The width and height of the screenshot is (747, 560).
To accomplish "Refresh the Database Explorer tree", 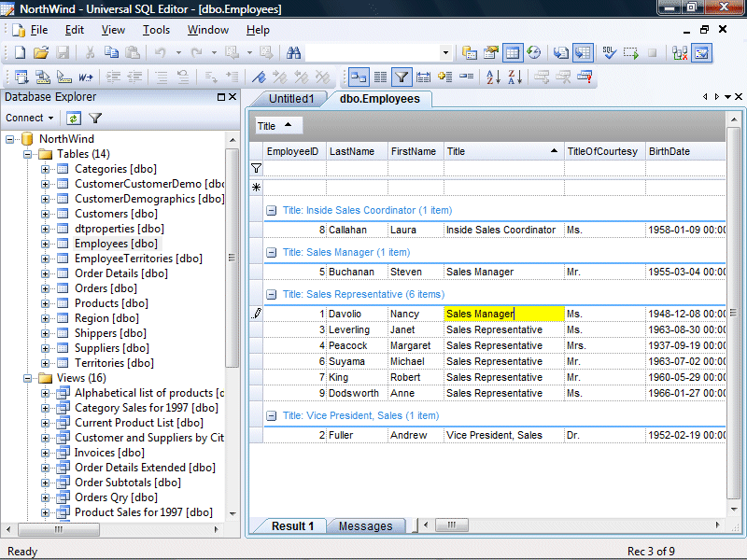I will click(x=74, y=119).
